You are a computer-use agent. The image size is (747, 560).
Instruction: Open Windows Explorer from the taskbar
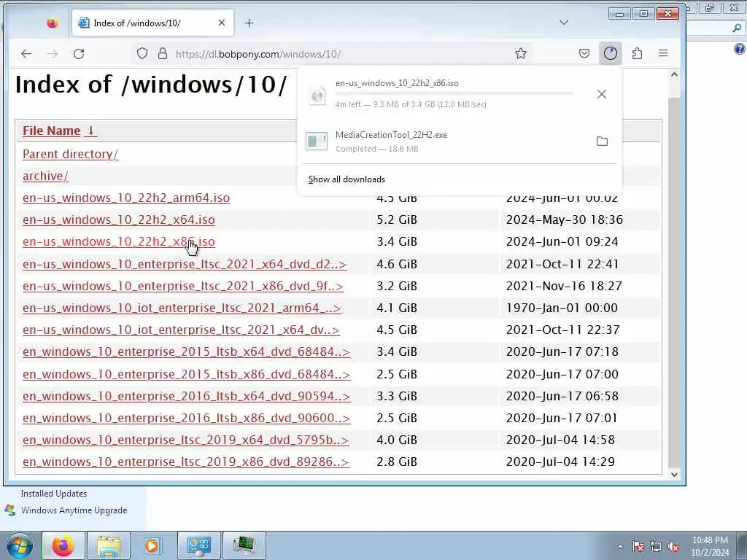click(109, 545)
